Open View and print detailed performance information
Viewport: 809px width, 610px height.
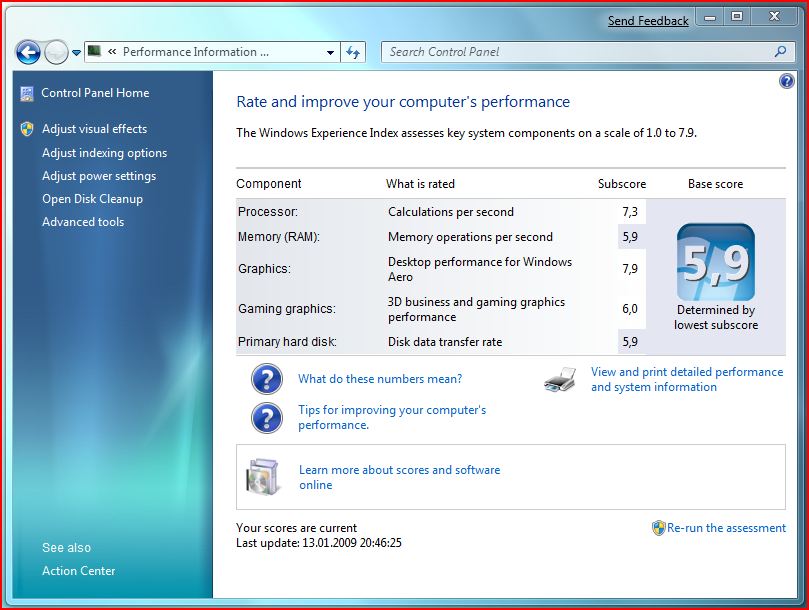tap(687, 379)
